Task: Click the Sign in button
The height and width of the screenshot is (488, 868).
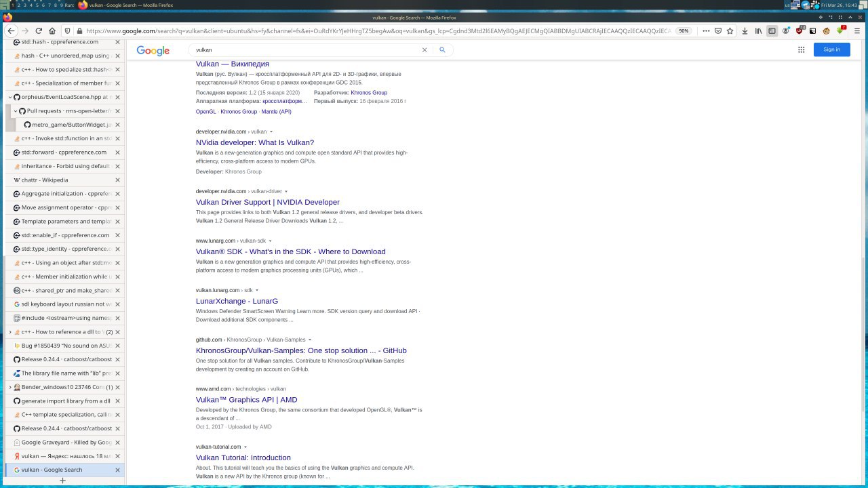Action: (x=831, y=49)
